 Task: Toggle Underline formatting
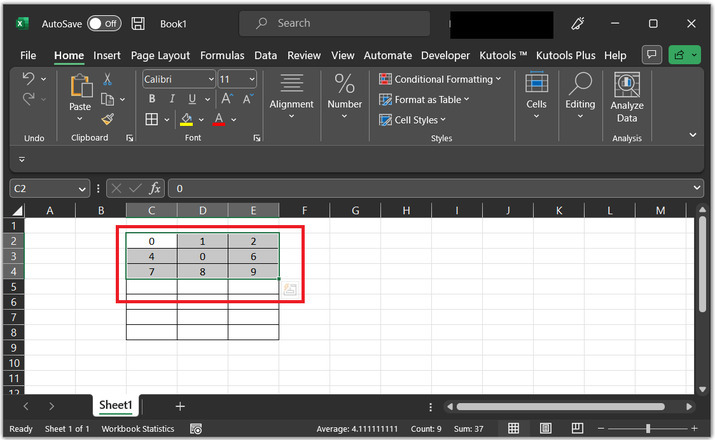192,99
